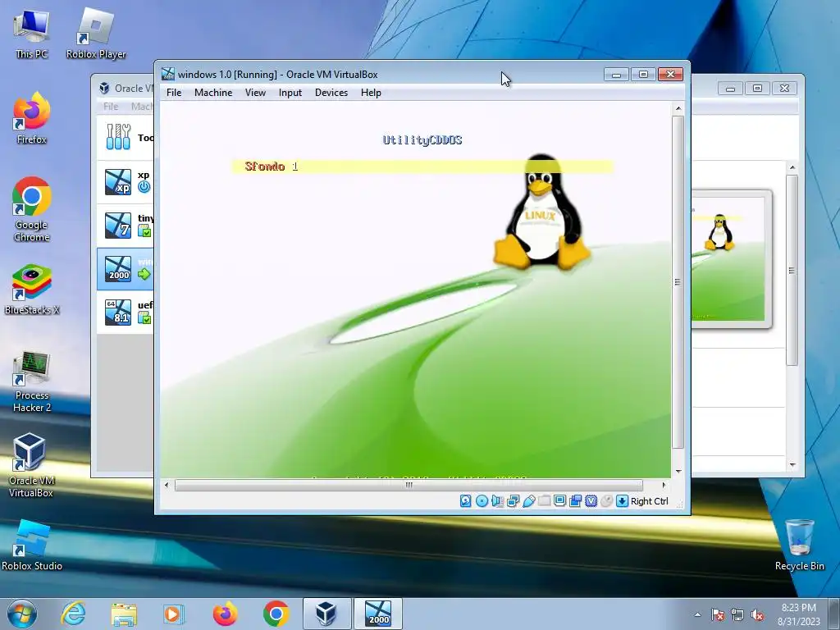Click the Action Center flag tray icon

tap(718, 615)
